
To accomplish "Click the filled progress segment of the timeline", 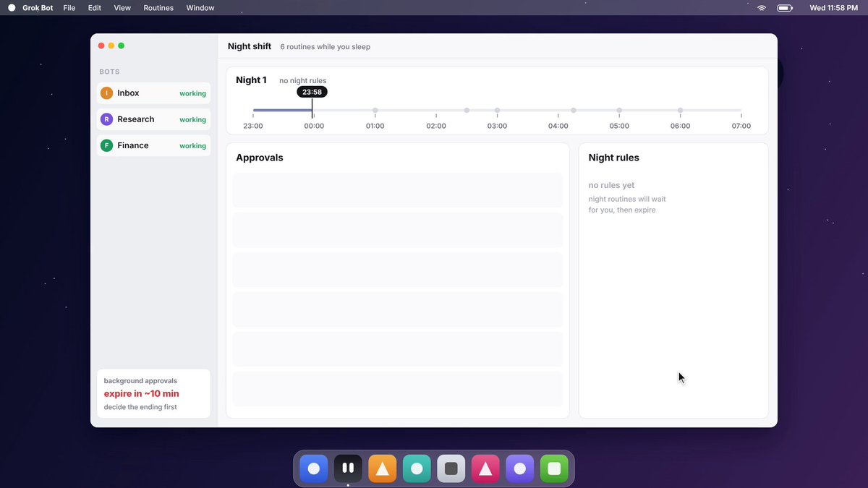I will point(282,111).
